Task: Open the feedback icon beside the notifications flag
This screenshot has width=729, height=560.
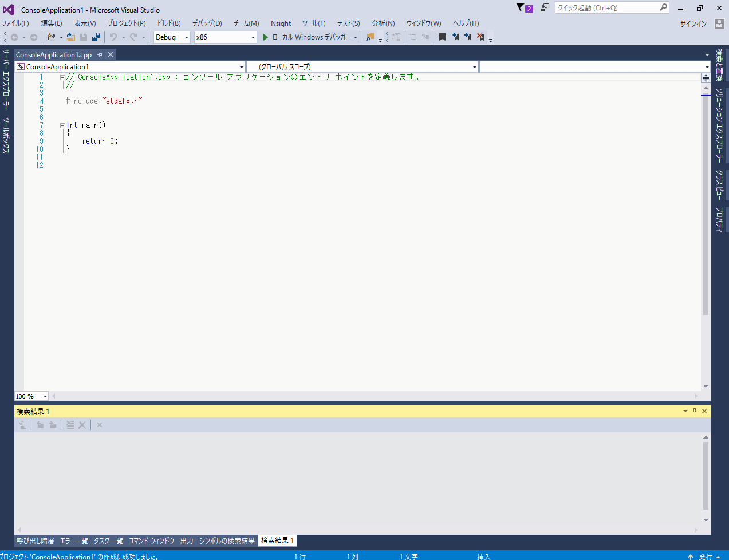Action: click(545, 8)
